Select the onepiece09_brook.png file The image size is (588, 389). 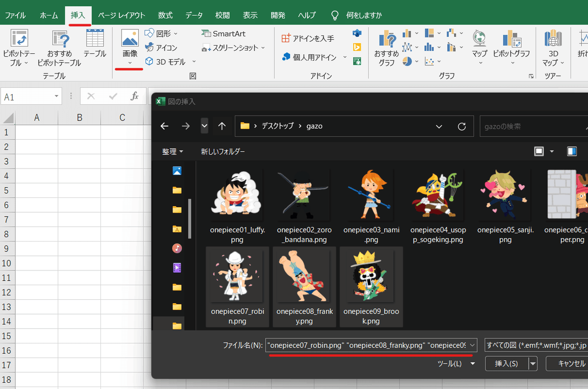[371, 287]
